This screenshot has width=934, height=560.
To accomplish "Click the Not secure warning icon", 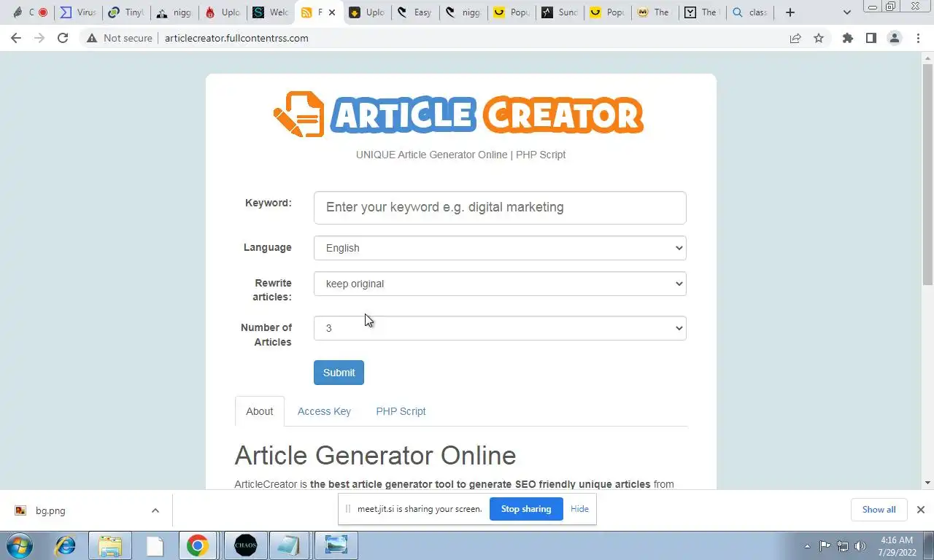I will pos(92,38).
